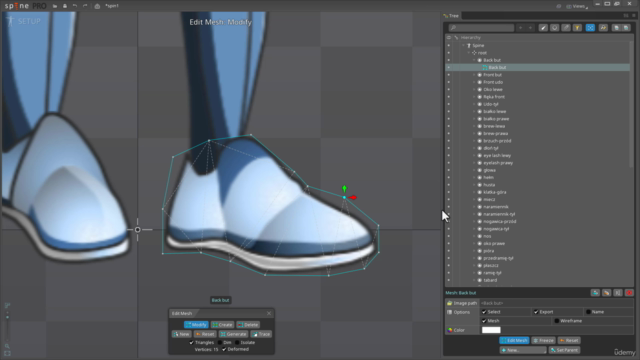Uncheck the Select option checkbox
640x360 pixels.
(484, 312)
